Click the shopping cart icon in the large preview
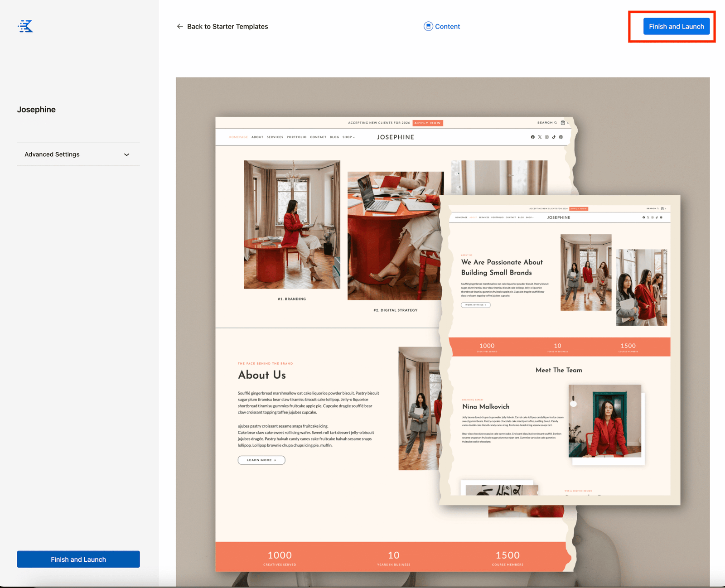The width and height of the screenshot is (725, 588). pos(563,123)
